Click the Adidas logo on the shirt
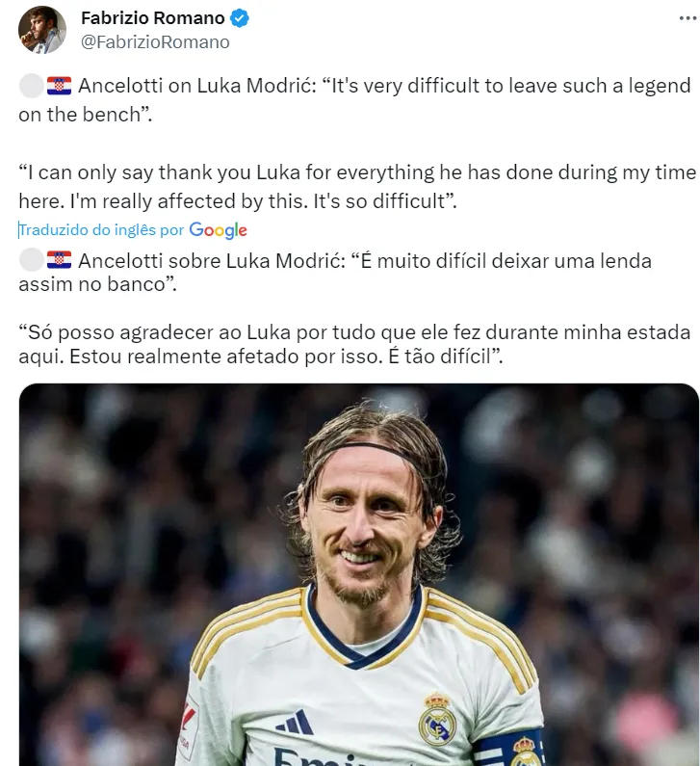The height and width of the screenshot is (766, 700). tap(295, 722)
